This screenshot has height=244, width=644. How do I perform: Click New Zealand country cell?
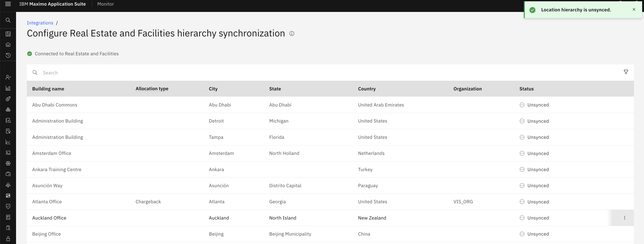coord(372,218)
